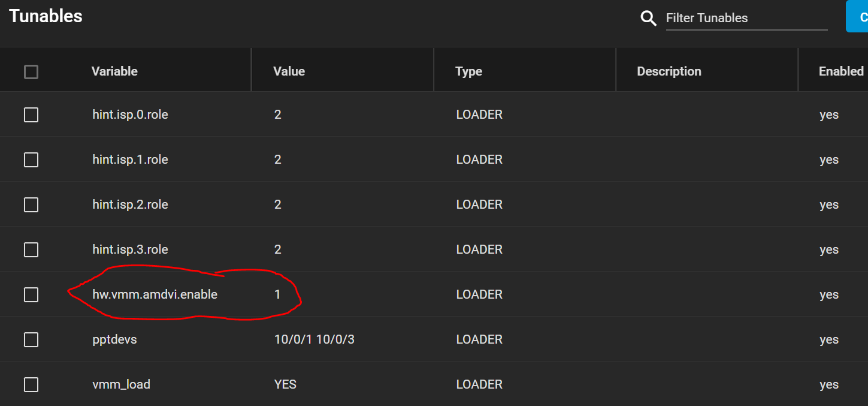
Task: Check the hint.isp.0.role row checkbox
Action: coord(31,115)
